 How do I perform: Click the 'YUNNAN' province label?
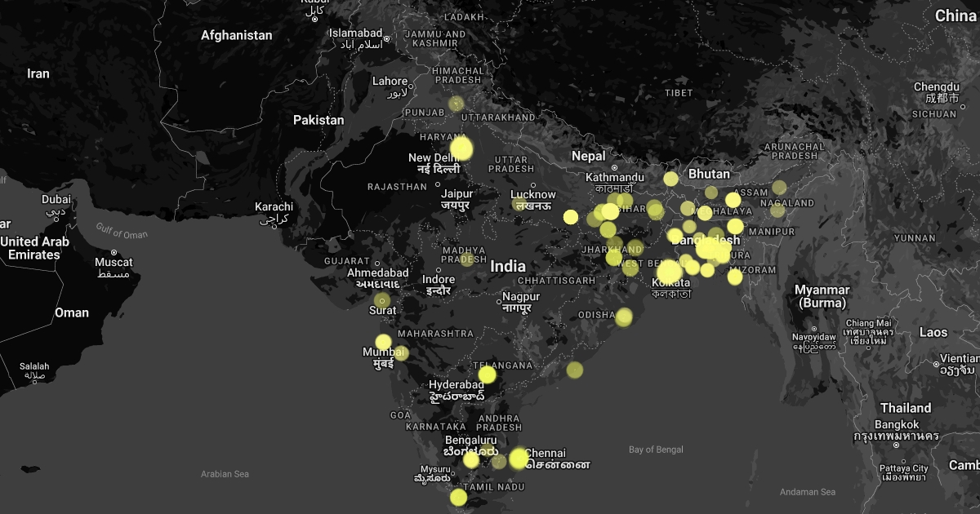[x=915, y=238]
